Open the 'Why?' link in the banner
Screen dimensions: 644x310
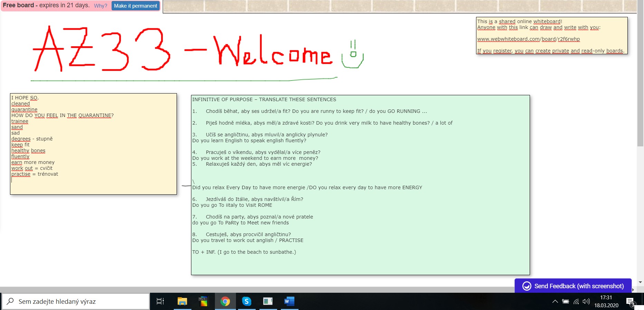101,6
